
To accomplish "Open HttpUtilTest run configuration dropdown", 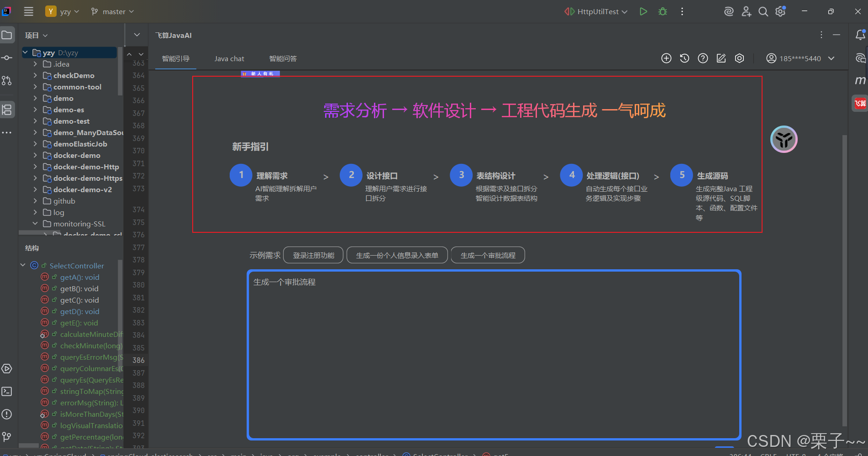I will coord(596,11).
